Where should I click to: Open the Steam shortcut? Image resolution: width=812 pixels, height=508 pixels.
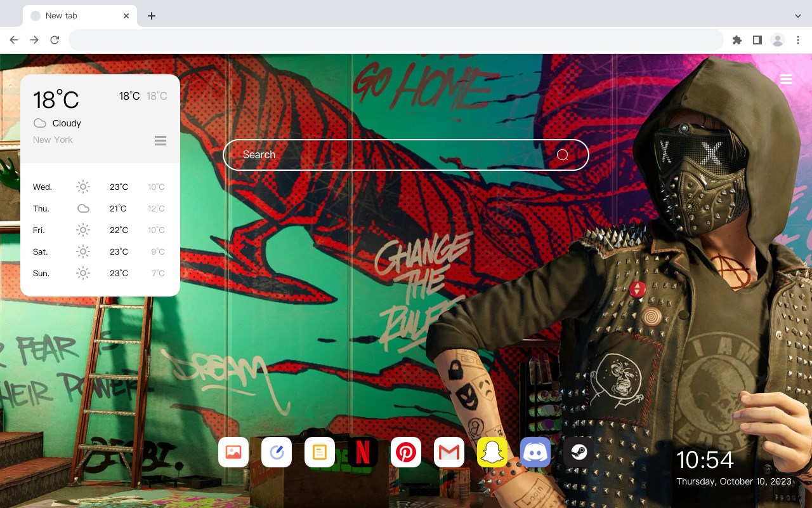(x=579, y=452)
